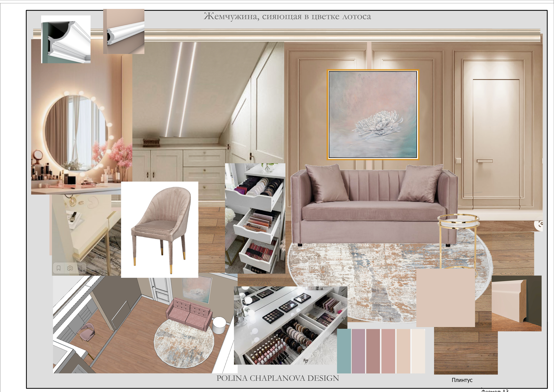The width and height of the screenshot is (554, 392).
Task: Select the mauve purple palette swatch
Action: pos(358,351)
